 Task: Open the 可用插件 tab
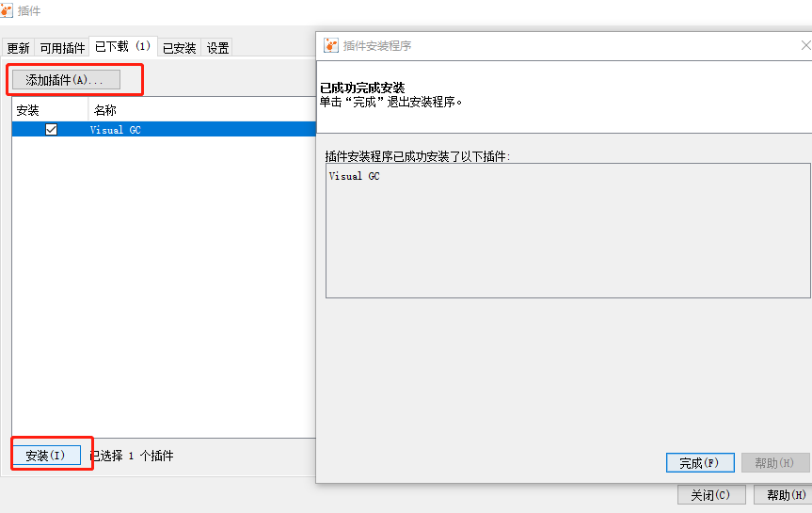point(62,48)
